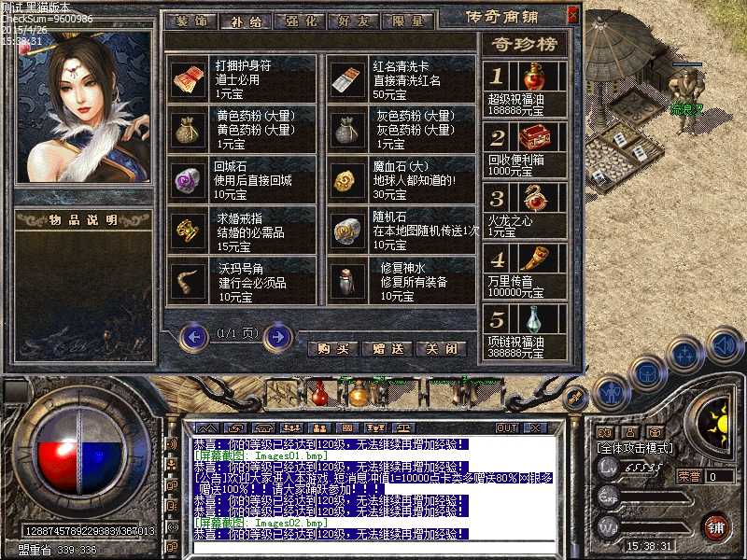Viewport: 747px width, 560px height.
Task: Open the 强化 shop tab
Action: click(x=301, y=21)
